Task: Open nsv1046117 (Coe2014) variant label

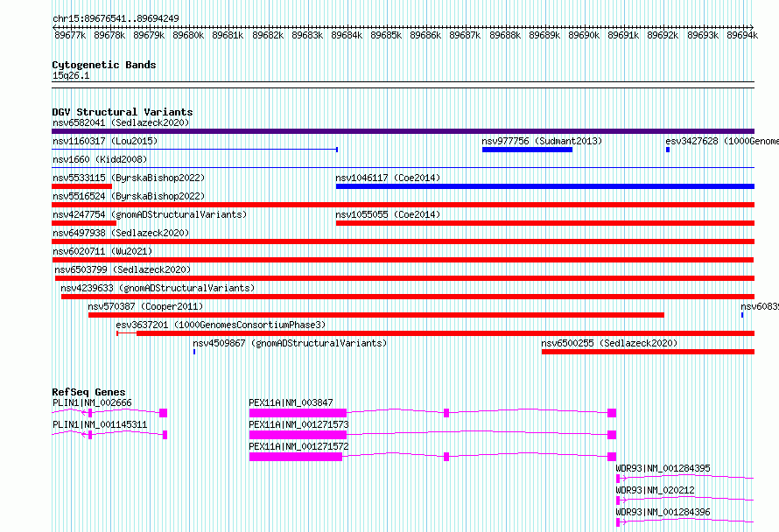Action: pyautogui.click(x=388, y=178)
